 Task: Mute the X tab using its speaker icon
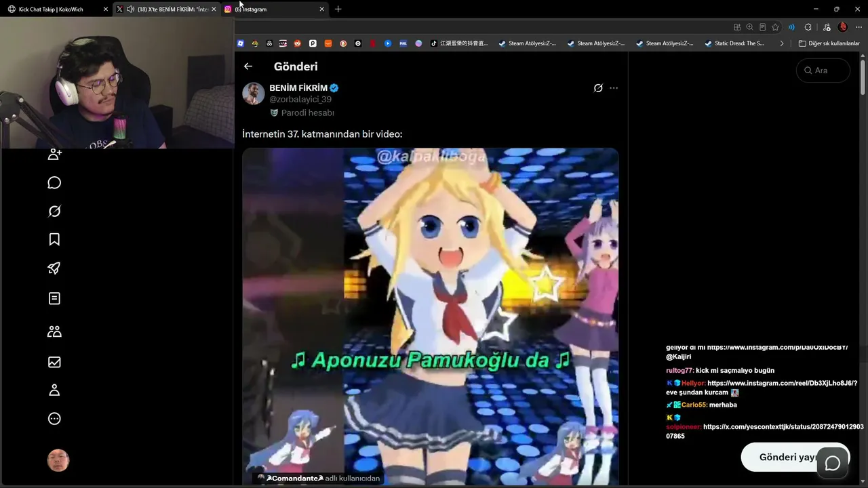tap(130, 9)
